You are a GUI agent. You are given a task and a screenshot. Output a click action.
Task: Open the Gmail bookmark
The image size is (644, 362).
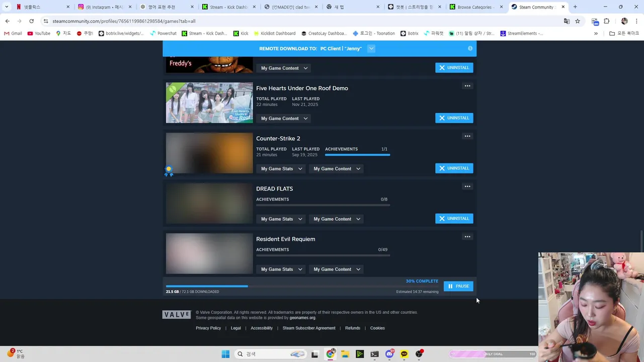pyautogui.click(x=13, y=33)
